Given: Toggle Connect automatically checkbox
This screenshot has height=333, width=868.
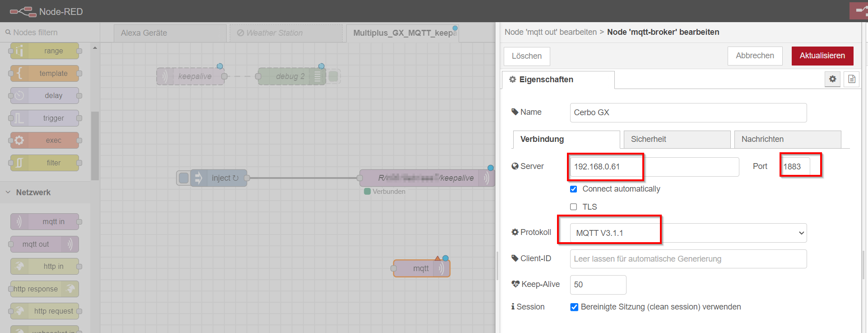Looking at the screenshot, I should point(573,189).
